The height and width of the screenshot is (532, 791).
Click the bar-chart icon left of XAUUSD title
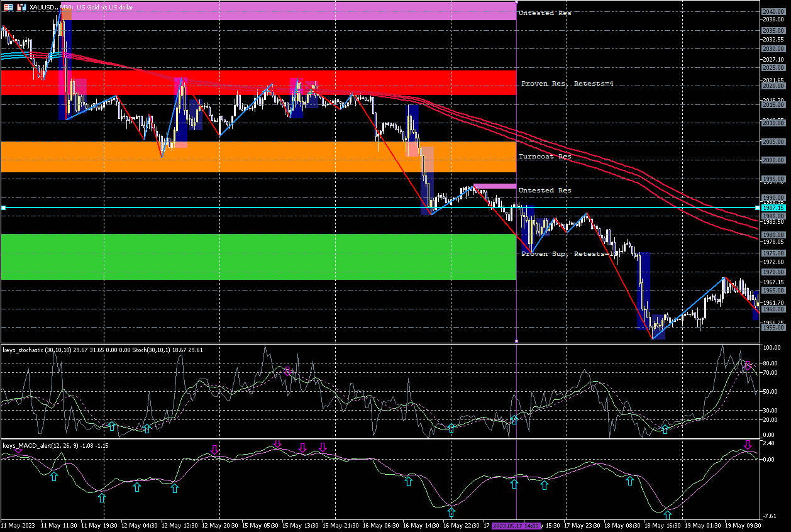click(x=21, y=6)
